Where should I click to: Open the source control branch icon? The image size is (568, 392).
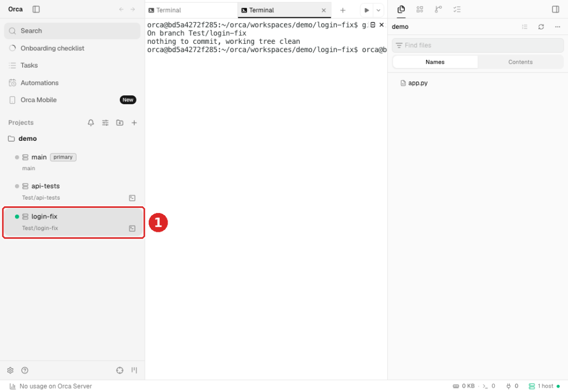point(438,9)
